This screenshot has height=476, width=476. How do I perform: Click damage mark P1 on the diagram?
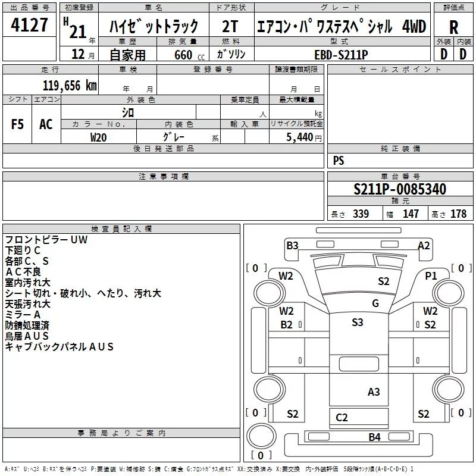(431, 276)
